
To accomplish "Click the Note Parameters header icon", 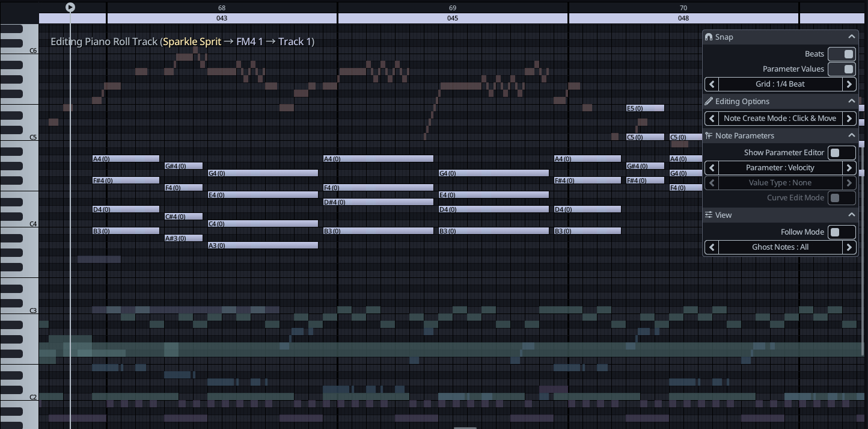I will point(709,135).
